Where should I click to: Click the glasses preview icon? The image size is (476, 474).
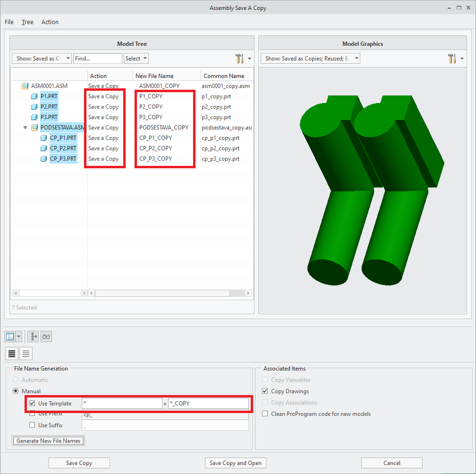(46, 337)
